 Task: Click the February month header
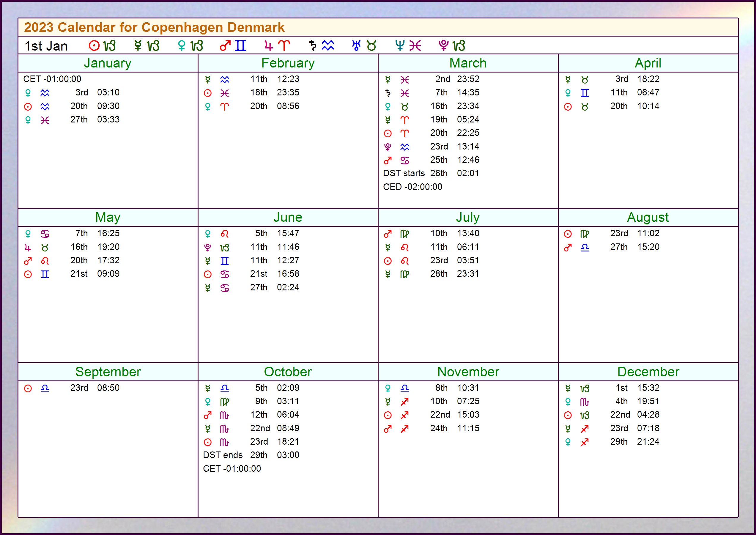point(288,63)
